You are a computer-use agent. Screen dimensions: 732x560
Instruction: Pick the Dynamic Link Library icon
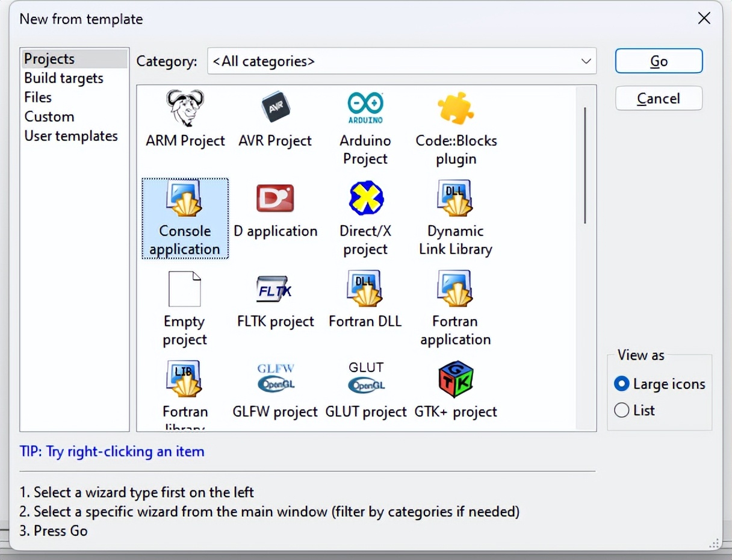point(456,198)
